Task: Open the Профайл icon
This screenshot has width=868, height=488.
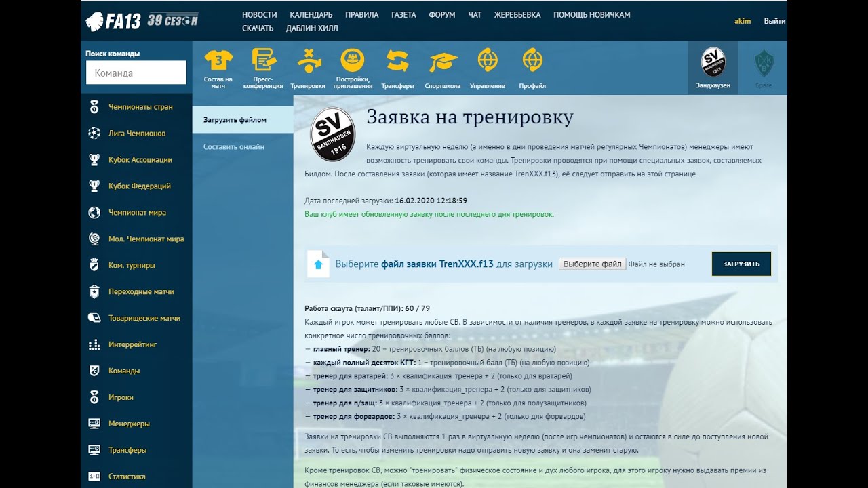Action: [532, 60]
